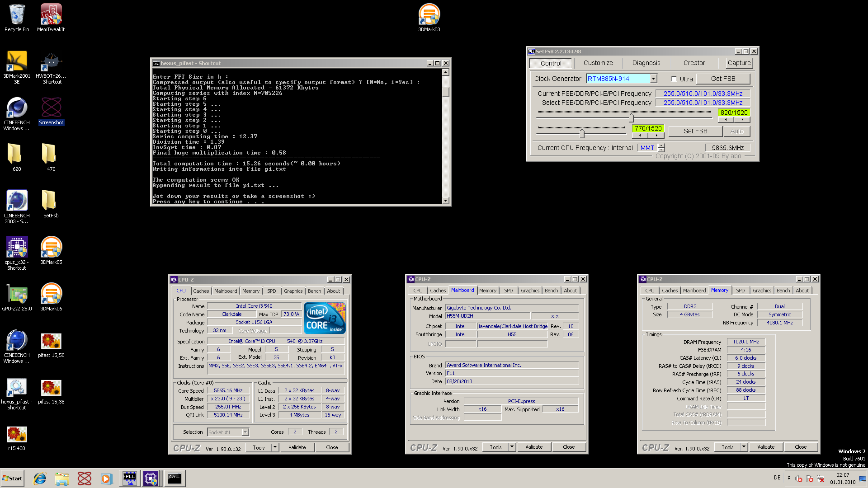Viewport: 868px width, 488px height.
Task: Open the Tools dropdown arrow in Mainboard window
Action: (x=512, y=447)
